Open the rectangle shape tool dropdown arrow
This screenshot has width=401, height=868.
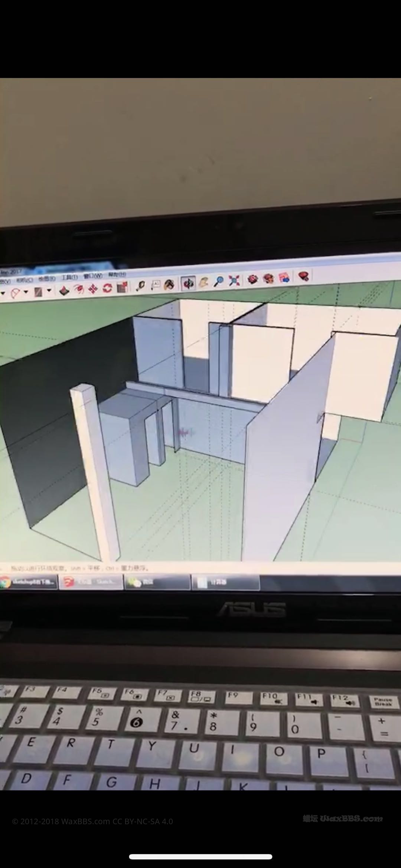coord(49,291)
